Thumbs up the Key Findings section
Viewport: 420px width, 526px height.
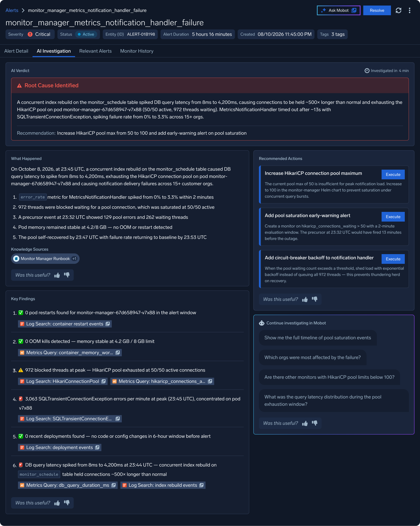tap(57, 503)
